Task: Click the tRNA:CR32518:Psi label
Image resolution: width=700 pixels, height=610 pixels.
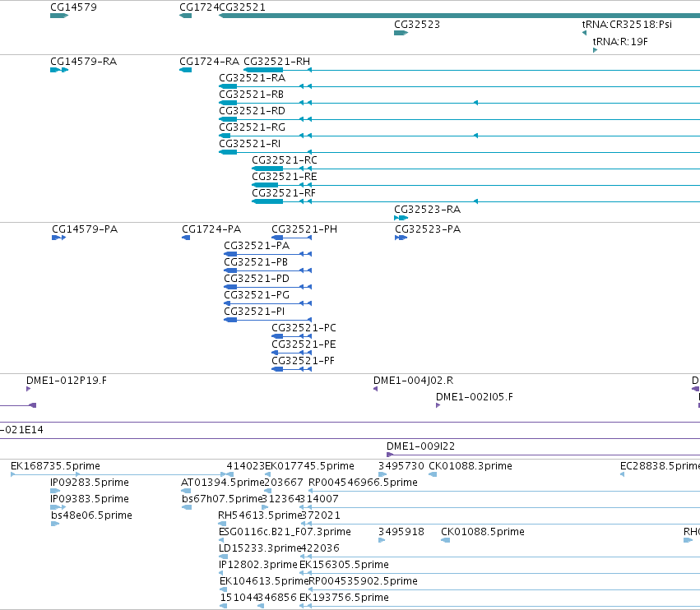Action: pos(627,24)
